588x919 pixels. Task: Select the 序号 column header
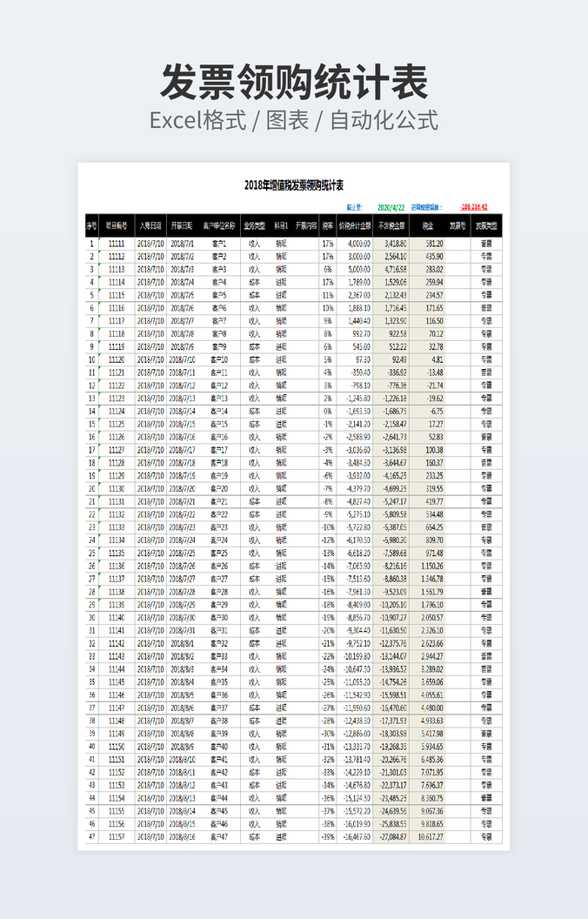click(91, 225)
